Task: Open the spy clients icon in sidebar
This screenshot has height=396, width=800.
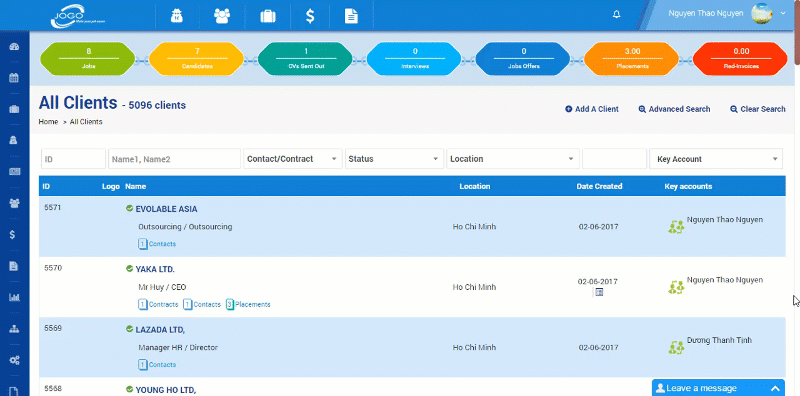Action: 14,140
